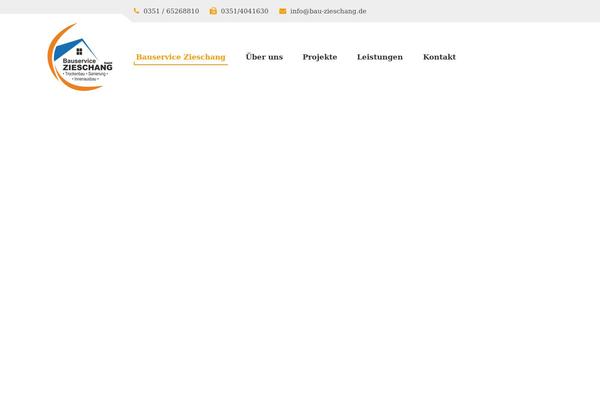
Task: Click fax number 0351/4041630
Action: pyautogui.click(x=245, y=11)
